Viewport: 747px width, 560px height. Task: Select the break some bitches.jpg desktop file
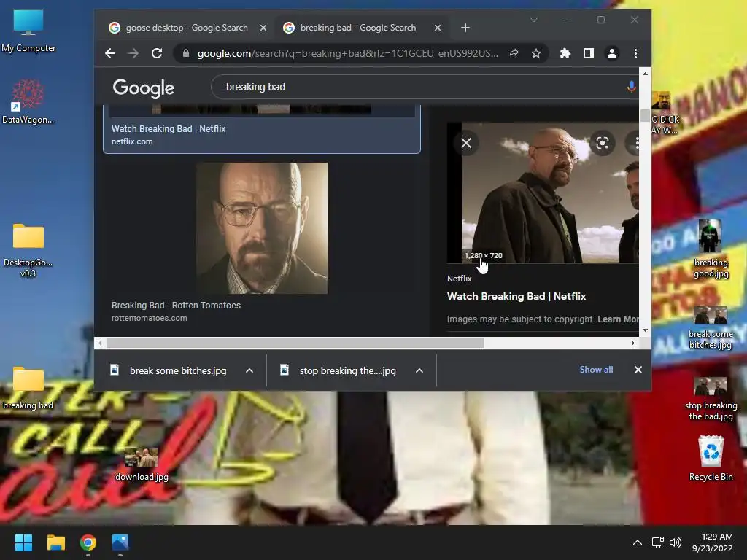711,327
